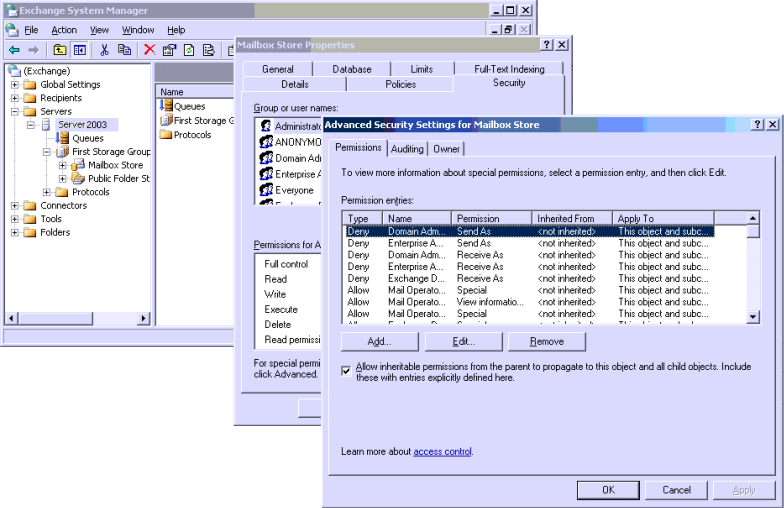
Task: Toggle Allow inheritable permissions checkbox
Action: click(x=346, y=371)
